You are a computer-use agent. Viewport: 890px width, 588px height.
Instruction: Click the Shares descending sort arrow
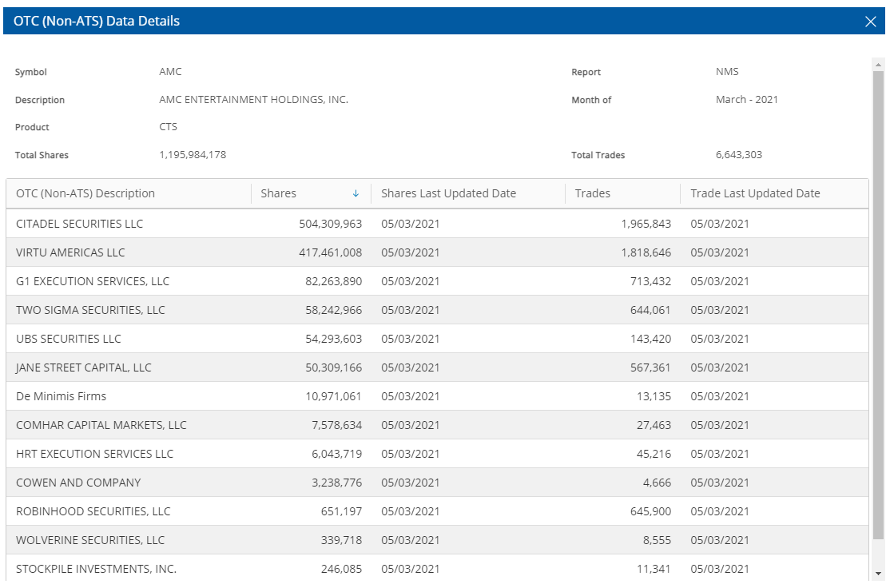pyautogui.click(x=356, y=193)
